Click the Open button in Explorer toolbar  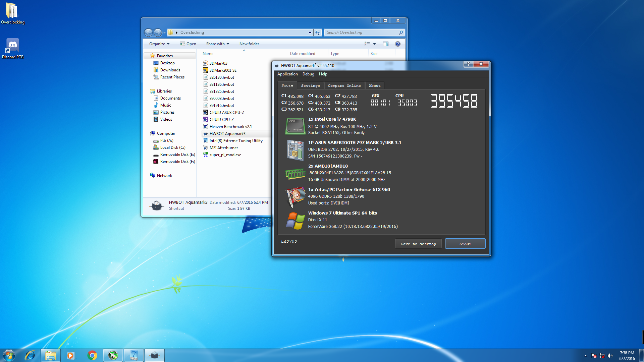coord(188,44)
